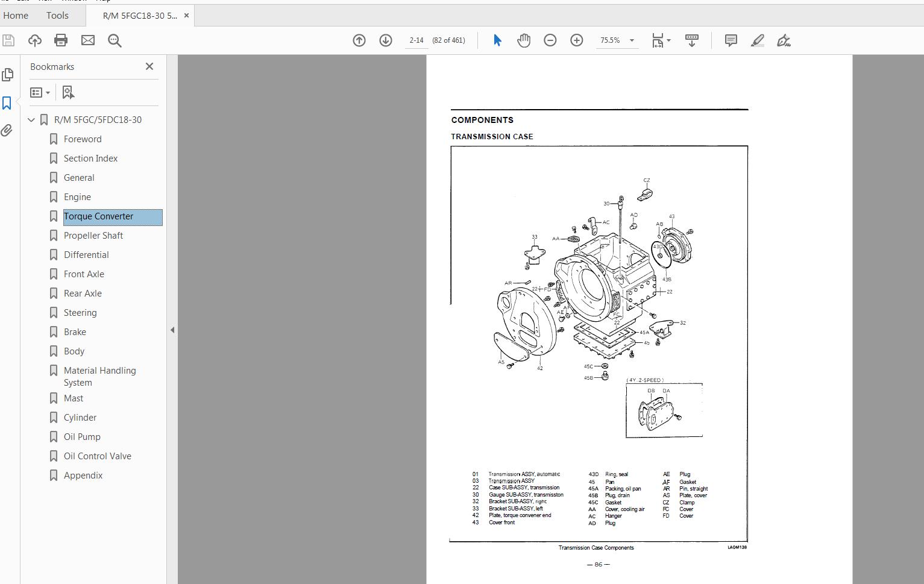Screen dimensions: 924x584
Task: Print the current document
Action: point(60,40)
